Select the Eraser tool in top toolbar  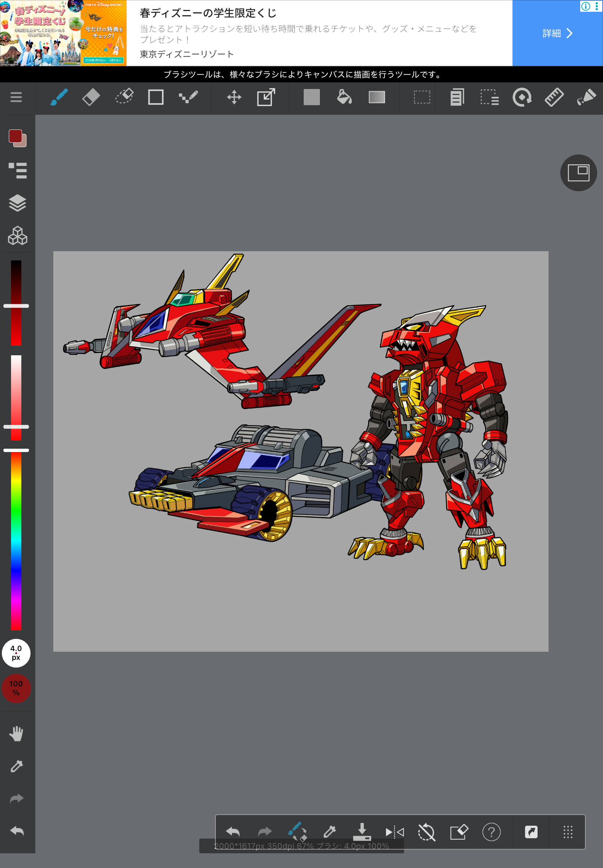click(91, 97)
